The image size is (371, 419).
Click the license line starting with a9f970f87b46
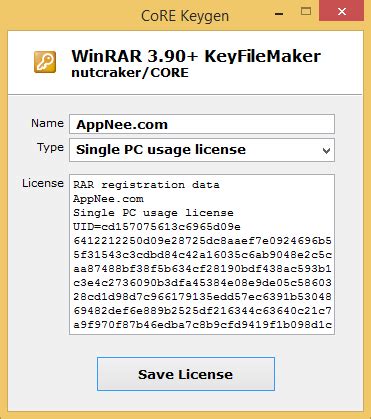(202, 325)
